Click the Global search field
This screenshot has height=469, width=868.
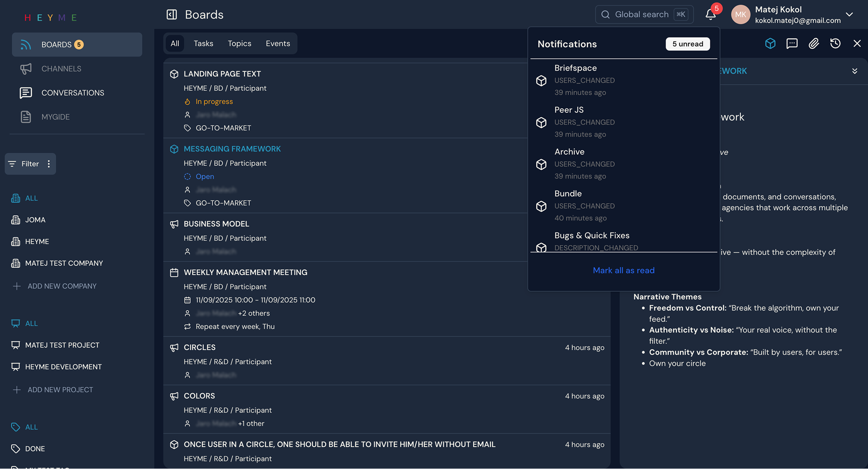point(643,14)
